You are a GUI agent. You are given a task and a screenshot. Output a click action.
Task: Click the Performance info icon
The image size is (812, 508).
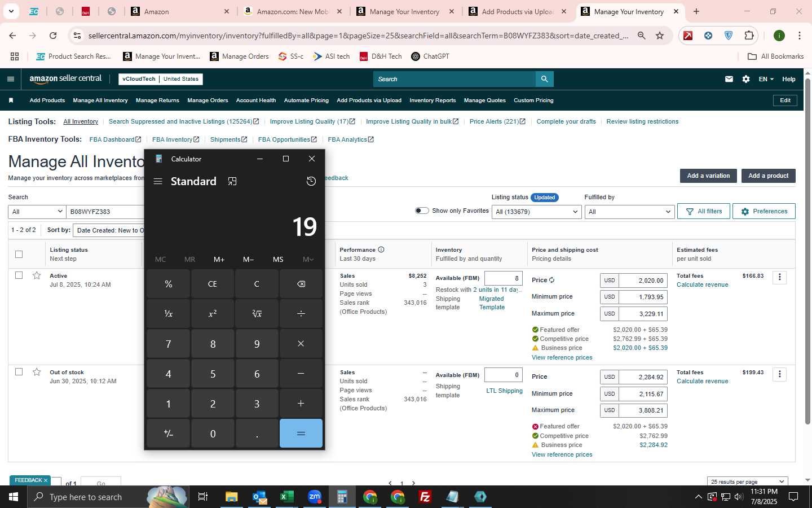coord(381,249)
